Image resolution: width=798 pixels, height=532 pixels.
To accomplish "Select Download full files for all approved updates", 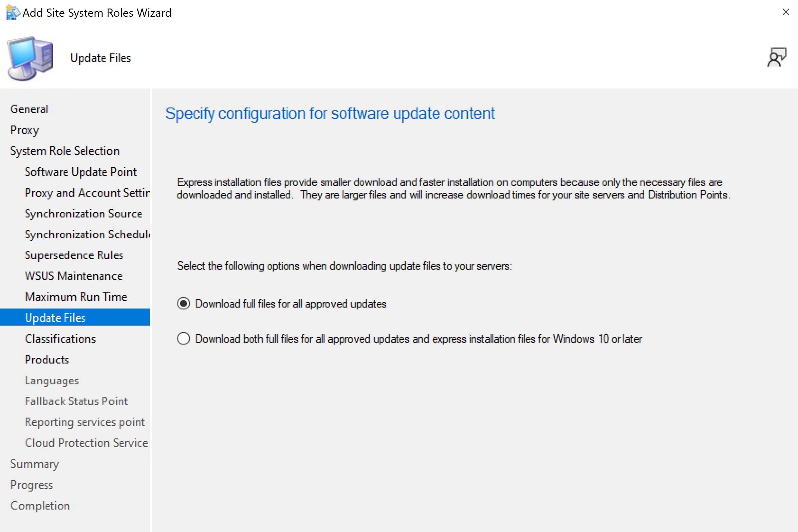I will pos(184,303).
